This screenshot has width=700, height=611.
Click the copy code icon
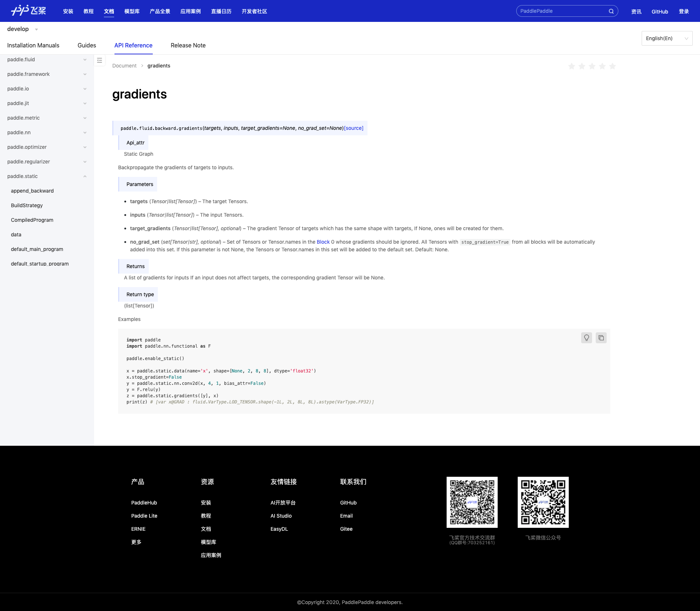[601, 338]
